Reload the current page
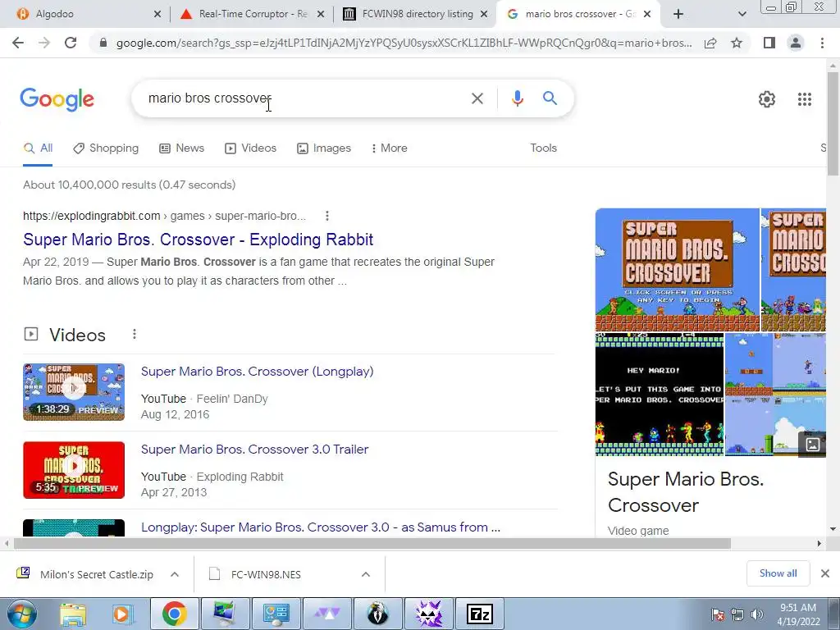The height and width of the screenshot is (630, 840). (x=71, y=43)
